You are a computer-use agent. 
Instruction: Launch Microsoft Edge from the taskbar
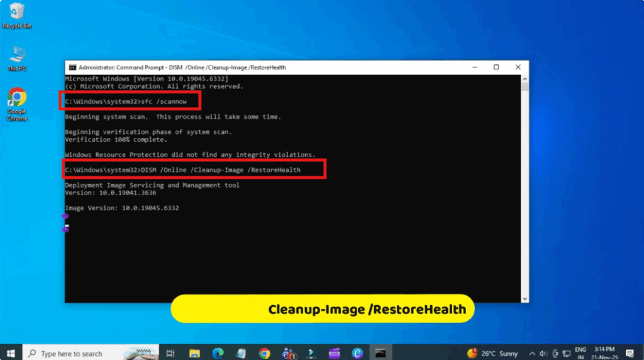218,353
